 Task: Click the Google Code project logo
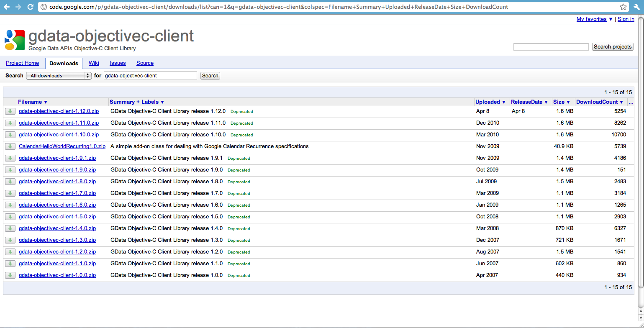tap(15, 40)
